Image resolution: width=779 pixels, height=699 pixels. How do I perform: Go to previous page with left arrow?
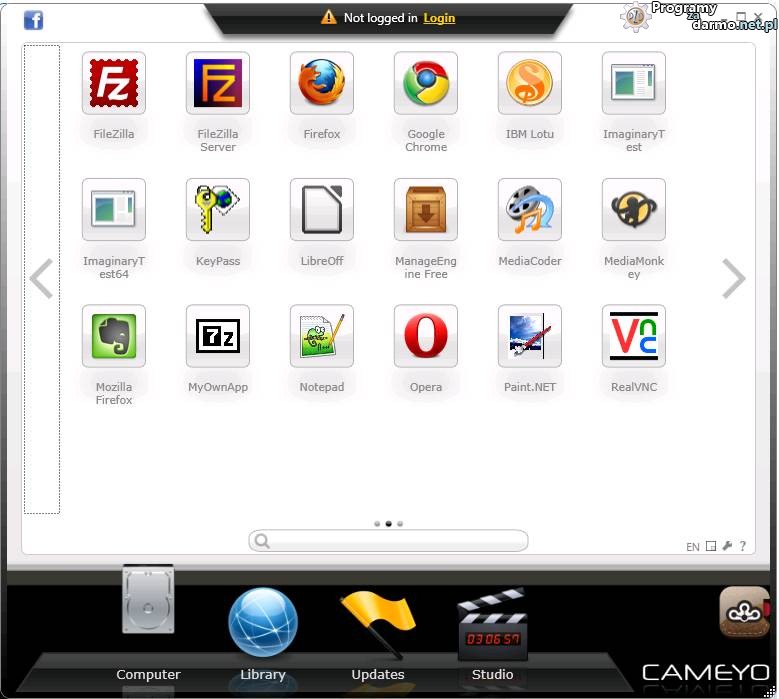pyautogui.click(x=41, y=279)
